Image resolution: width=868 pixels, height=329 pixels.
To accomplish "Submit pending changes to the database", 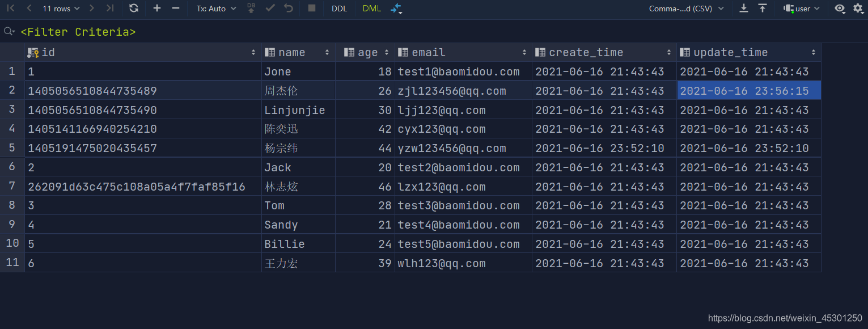I will point(251,9).
